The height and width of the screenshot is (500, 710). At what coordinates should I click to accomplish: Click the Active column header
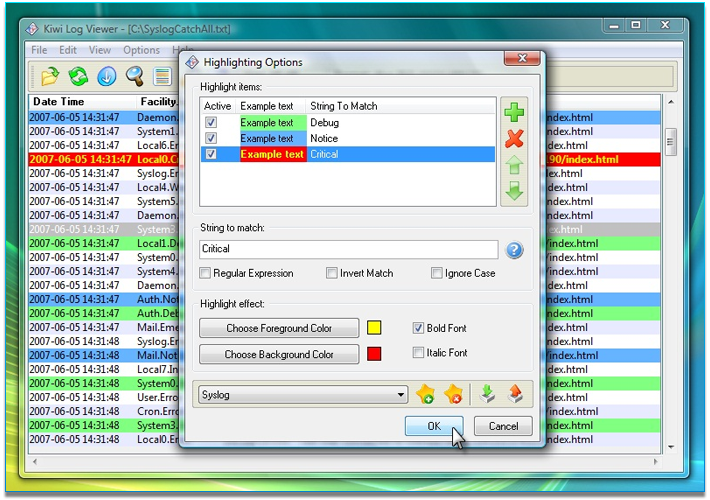click(x=218, y=106)
